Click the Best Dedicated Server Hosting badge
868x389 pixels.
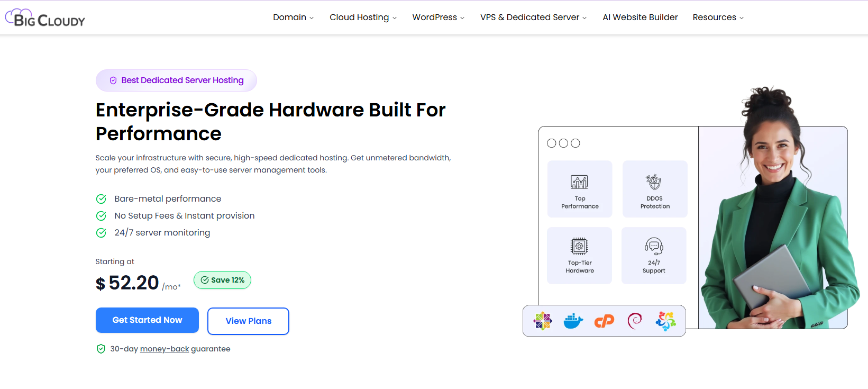coord(176,80)
